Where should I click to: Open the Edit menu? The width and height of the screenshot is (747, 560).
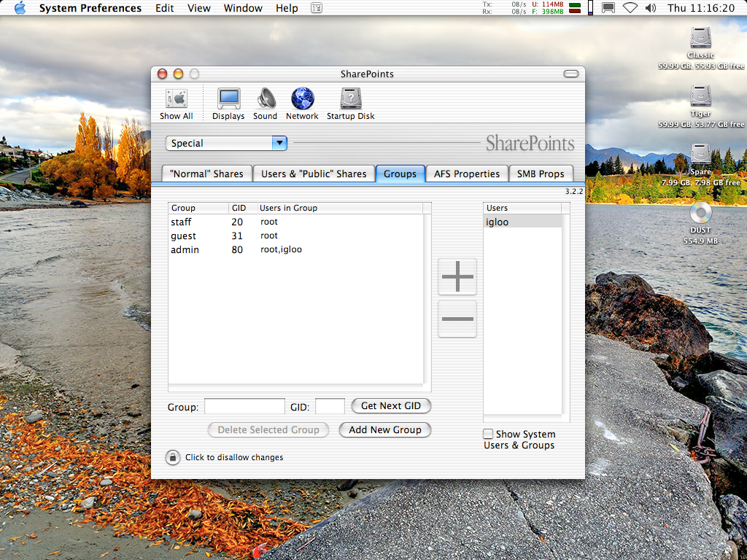click(x=164, y=8)
